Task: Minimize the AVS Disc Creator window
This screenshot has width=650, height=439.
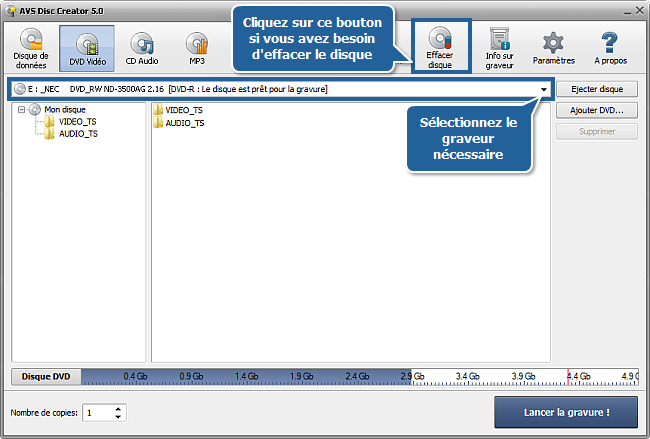Action: [628, 11]
